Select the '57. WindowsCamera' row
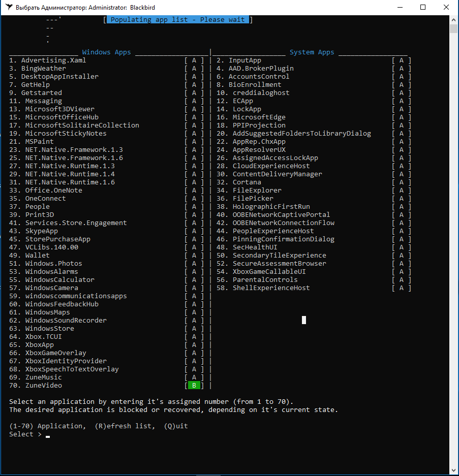Image resolution: width=459 pixels, height=476 pixels. [106, 288]
